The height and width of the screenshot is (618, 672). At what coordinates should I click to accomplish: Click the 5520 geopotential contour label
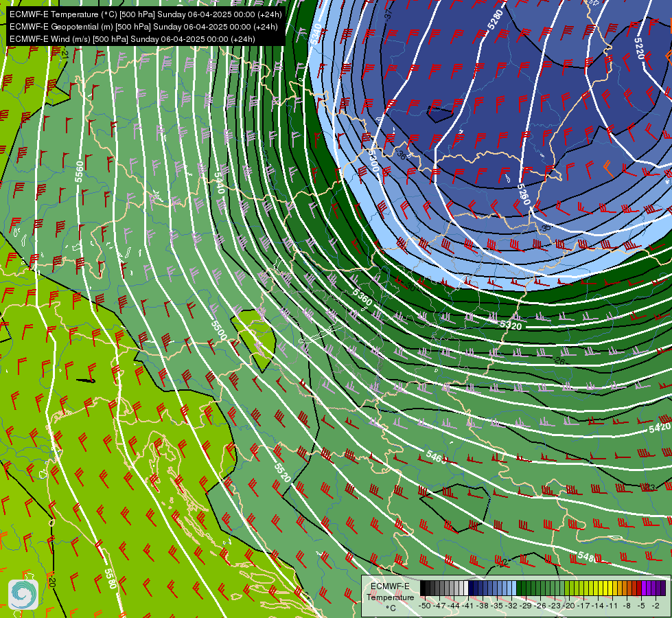point(282,472)
